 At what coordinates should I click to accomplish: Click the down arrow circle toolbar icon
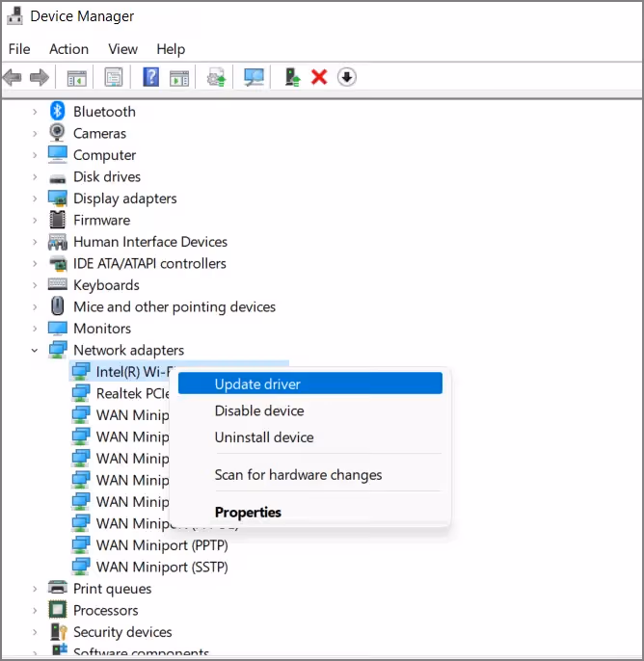point(347,77)
